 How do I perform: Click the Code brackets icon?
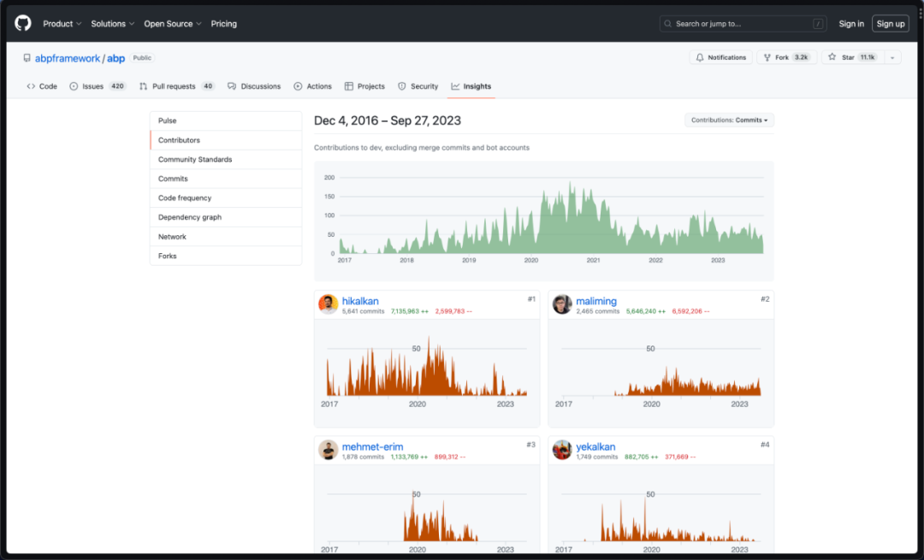(x=32, y=86)
